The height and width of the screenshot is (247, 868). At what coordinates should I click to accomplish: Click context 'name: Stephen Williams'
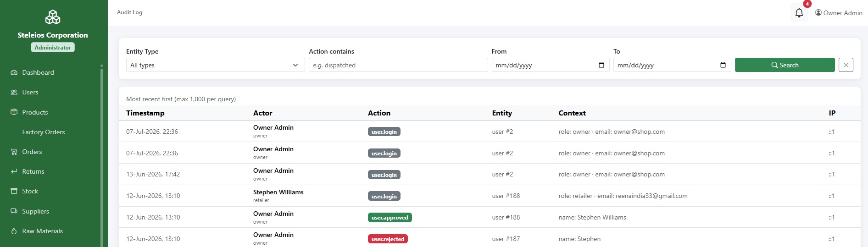592,217
